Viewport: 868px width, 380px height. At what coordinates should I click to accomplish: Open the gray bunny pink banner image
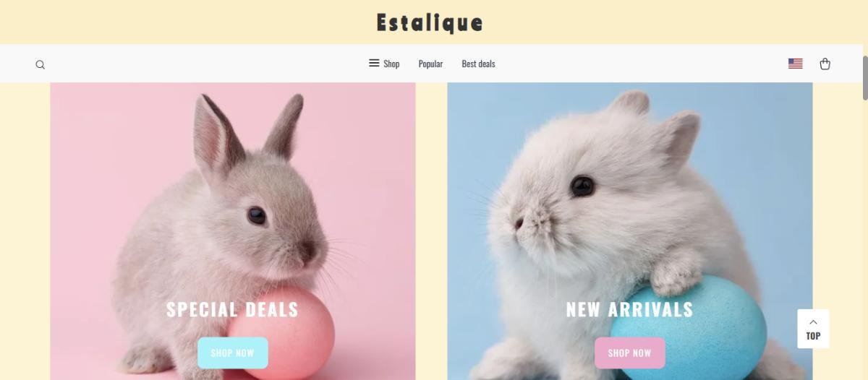pos(233,231)
